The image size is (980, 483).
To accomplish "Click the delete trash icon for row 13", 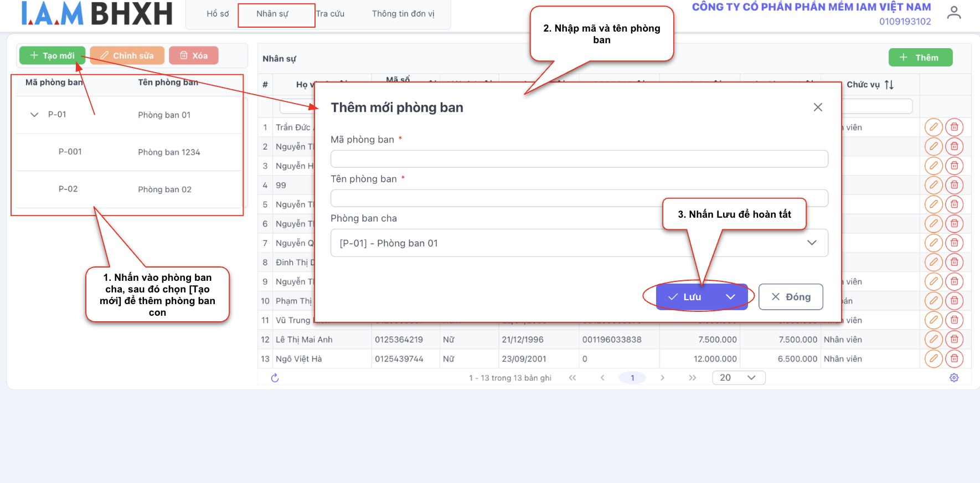I will coord(954,359).
